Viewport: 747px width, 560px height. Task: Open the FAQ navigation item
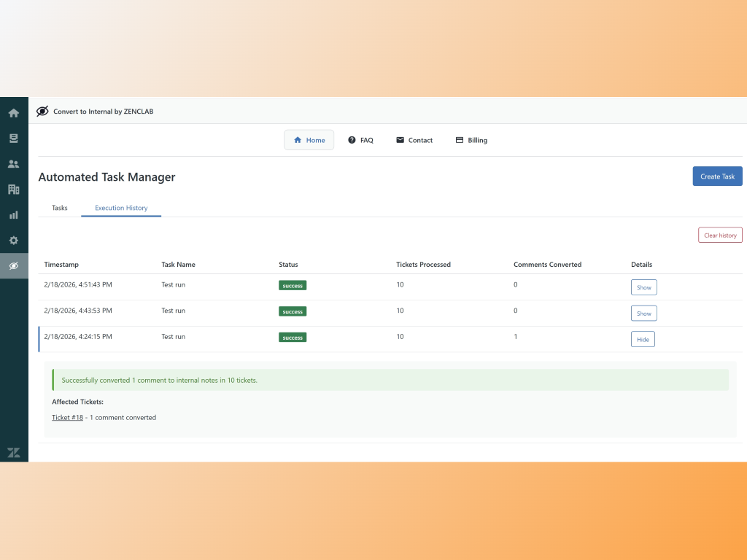click(360, 140)
